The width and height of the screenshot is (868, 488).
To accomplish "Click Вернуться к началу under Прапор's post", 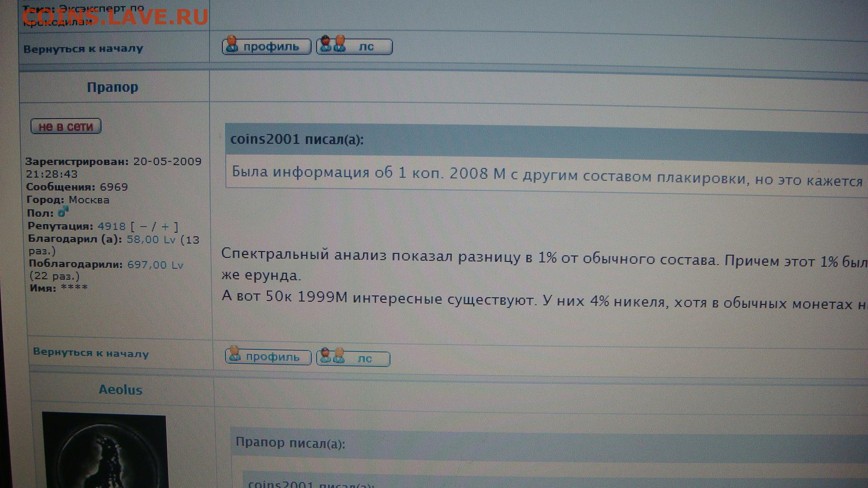I will point(91,352).
